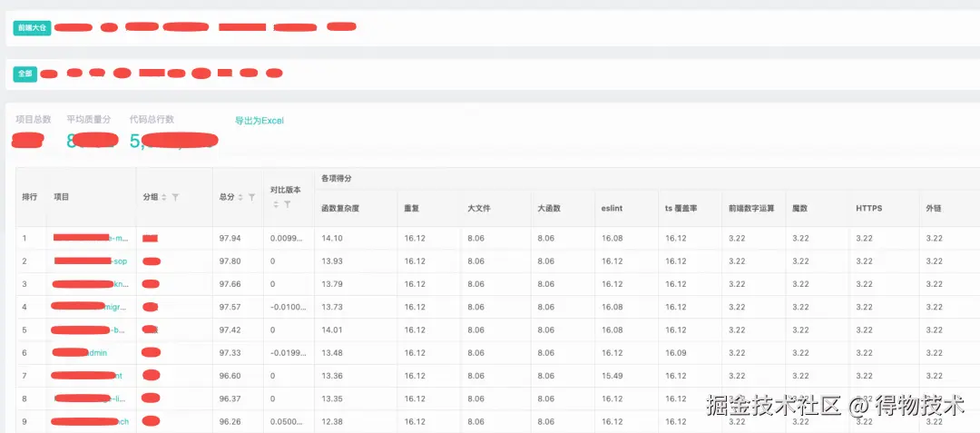
Task: Click the 重复 column header
Action: [411, 209]
